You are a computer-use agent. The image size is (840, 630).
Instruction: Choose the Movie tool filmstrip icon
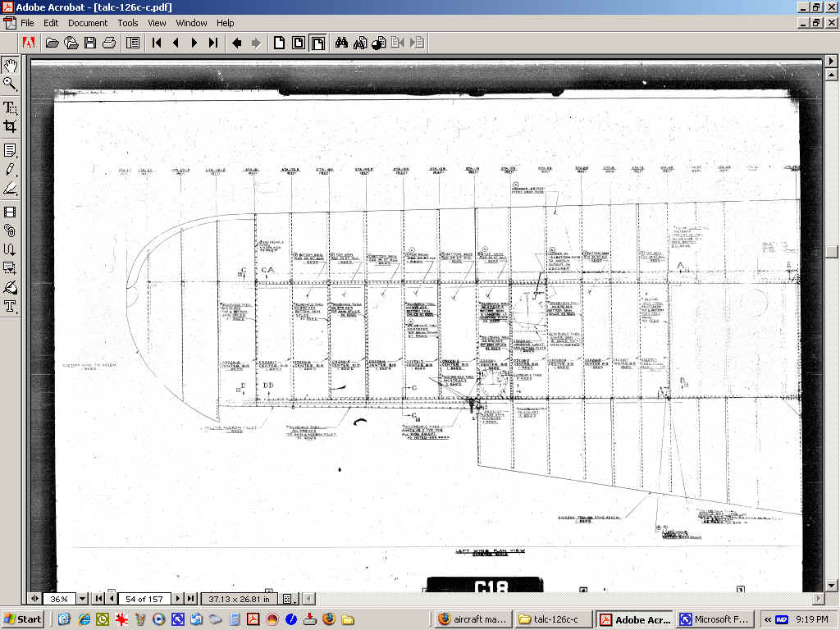coord(11,212)
